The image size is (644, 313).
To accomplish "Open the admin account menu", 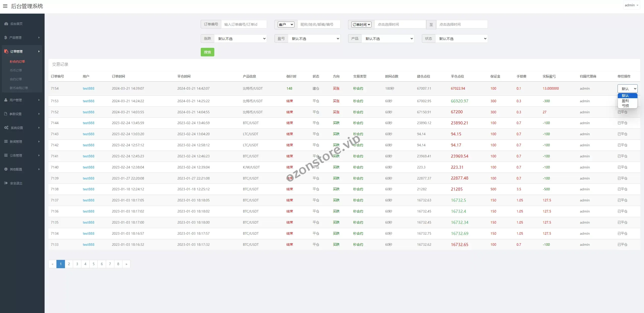I will 631,5.
